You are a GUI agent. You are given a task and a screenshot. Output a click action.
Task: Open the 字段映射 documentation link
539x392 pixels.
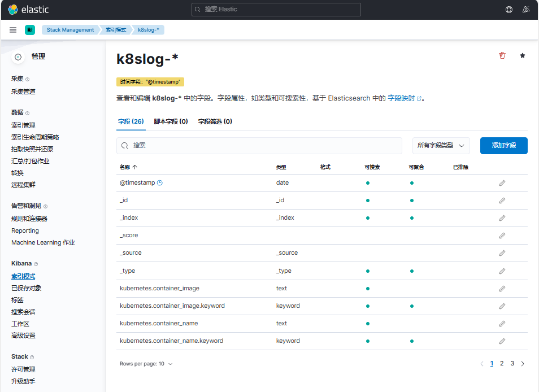(405, 98)
